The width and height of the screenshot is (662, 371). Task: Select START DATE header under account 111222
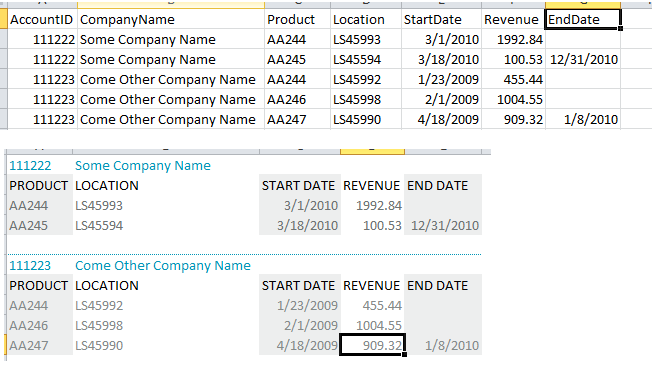tap(298, 185)
